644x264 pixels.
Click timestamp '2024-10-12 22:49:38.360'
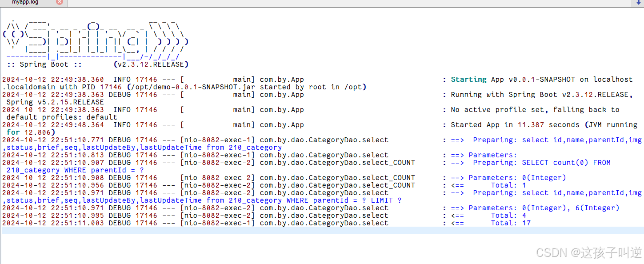(53, 80)
